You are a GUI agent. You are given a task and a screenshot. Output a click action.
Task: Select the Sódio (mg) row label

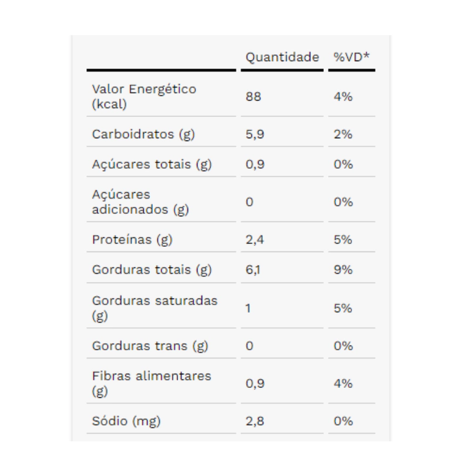click(x=126, y=421)
